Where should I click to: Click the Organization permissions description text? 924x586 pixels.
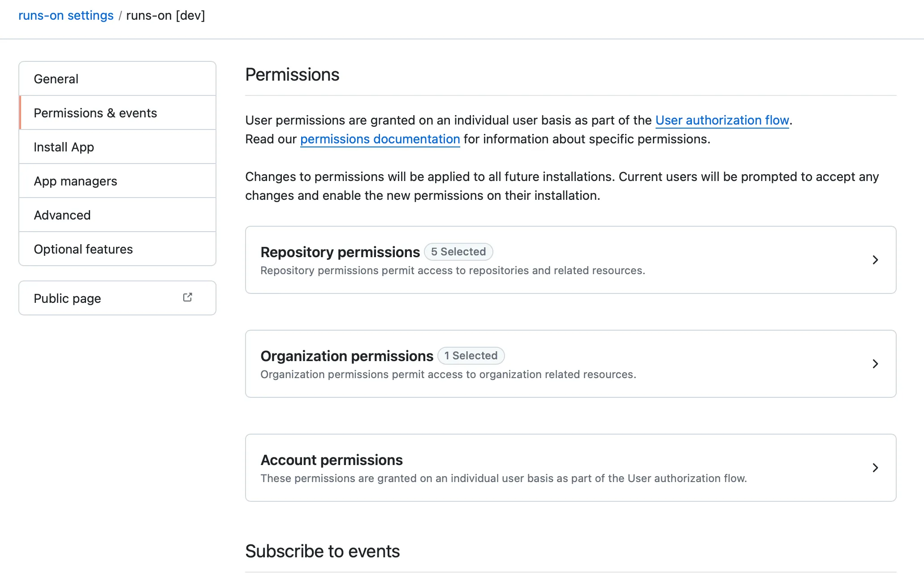(x=448, y=375)
